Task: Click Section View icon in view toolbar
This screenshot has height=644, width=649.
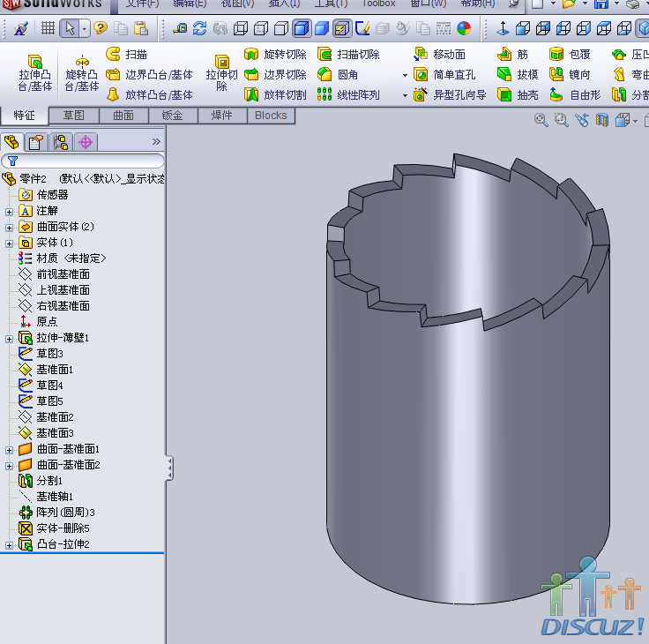Action: point(602,120)
